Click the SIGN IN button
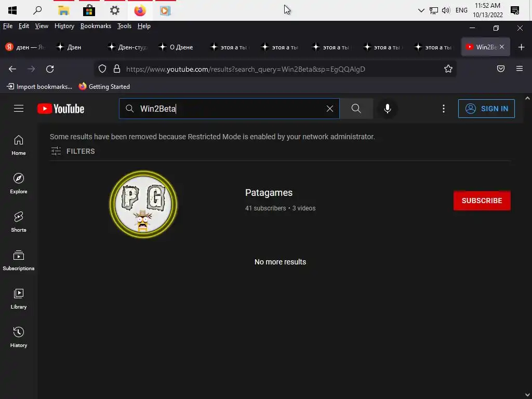The height and width of the screenshot is (399, 532). [486, 109]
